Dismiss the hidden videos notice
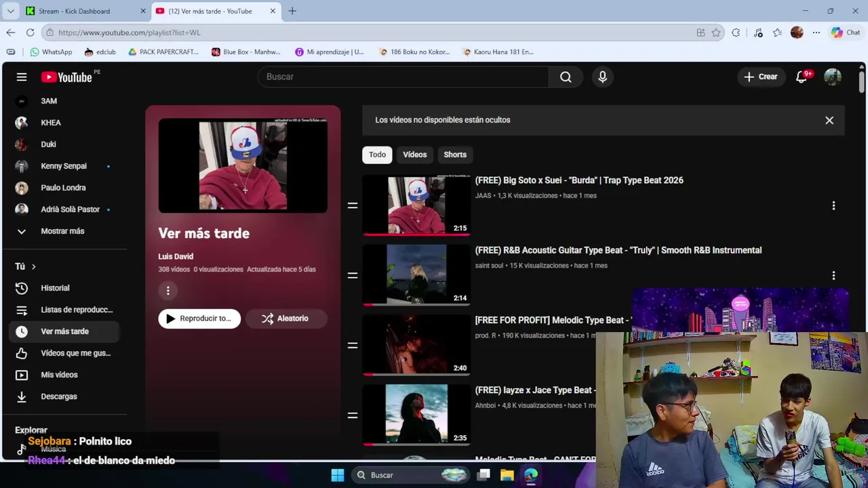Screen dimensions: 868x488 pyautogui.click(x=829, y=120)
